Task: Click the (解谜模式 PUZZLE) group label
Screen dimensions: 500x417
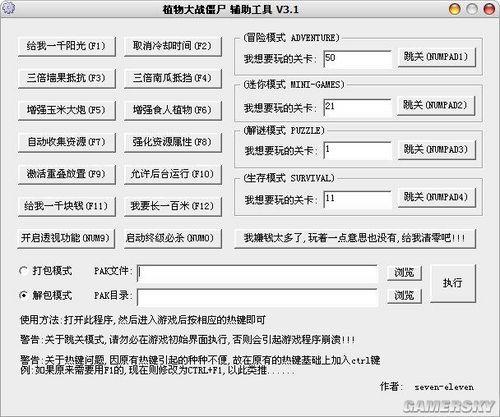Action: point(284,130)
